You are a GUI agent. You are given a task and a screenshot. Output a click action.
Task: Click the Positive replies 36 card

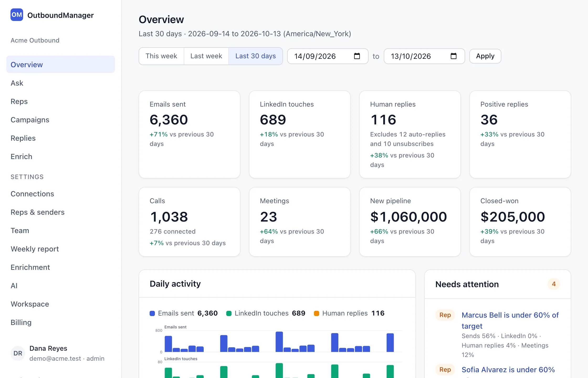coord(520,134)
